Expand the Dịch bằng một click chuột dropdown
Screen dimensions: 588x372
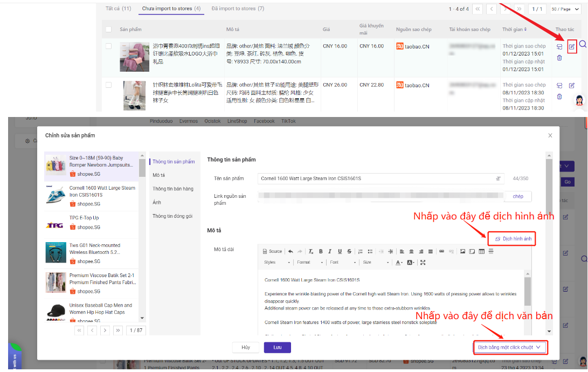(509, 348)
